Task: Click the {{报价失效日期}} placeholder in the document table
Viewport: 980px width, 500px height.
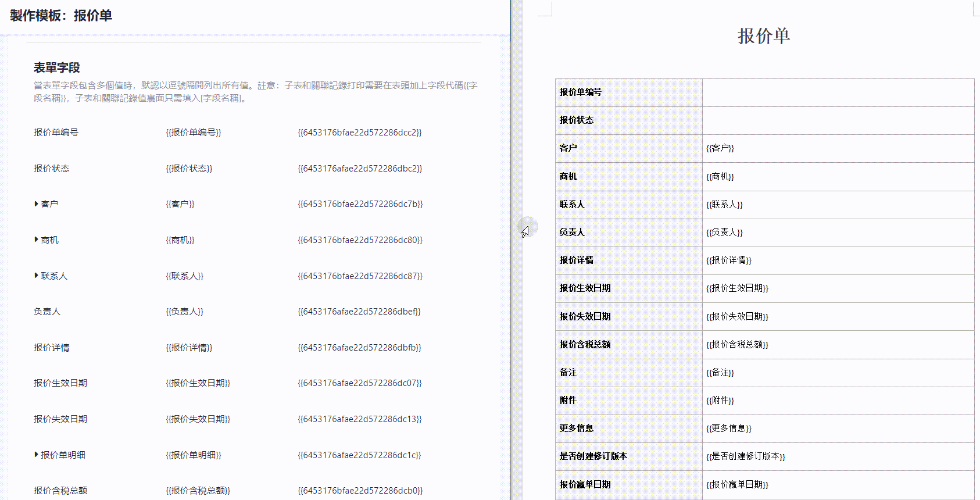Action: [x=738, y=317]
